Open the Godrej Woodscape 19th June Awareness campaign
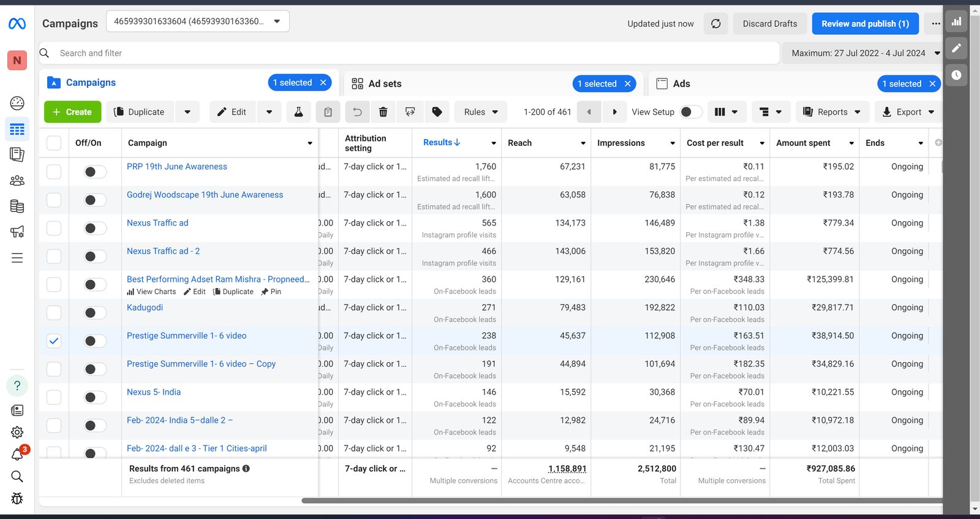Screen dimensions: 980x519 click(205, 195)
